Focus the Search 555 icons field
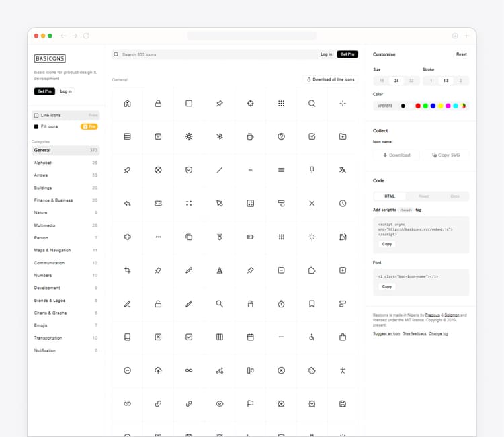The image size is (504, 437). tap(215, 54)
